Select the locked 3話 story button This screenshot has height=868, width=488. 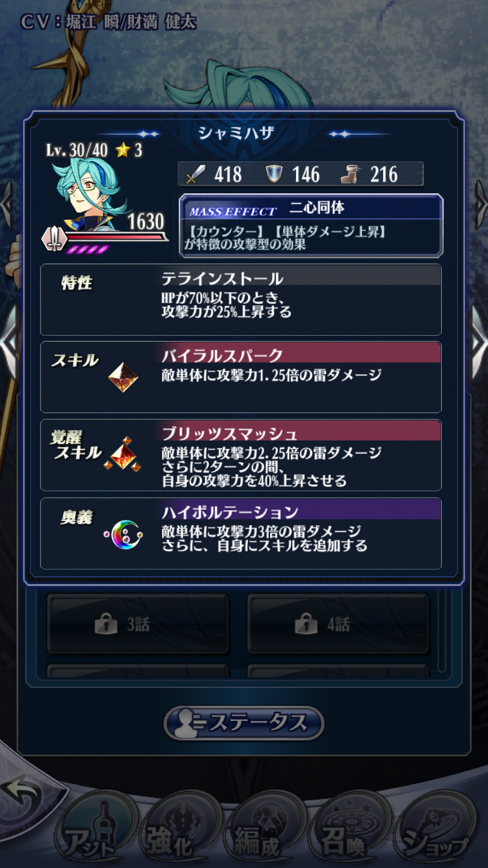[137, 624]
